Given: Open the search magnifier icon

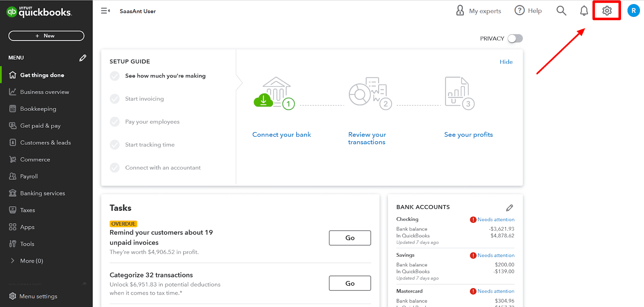Looking at the screenshot, I should point(561,11).
